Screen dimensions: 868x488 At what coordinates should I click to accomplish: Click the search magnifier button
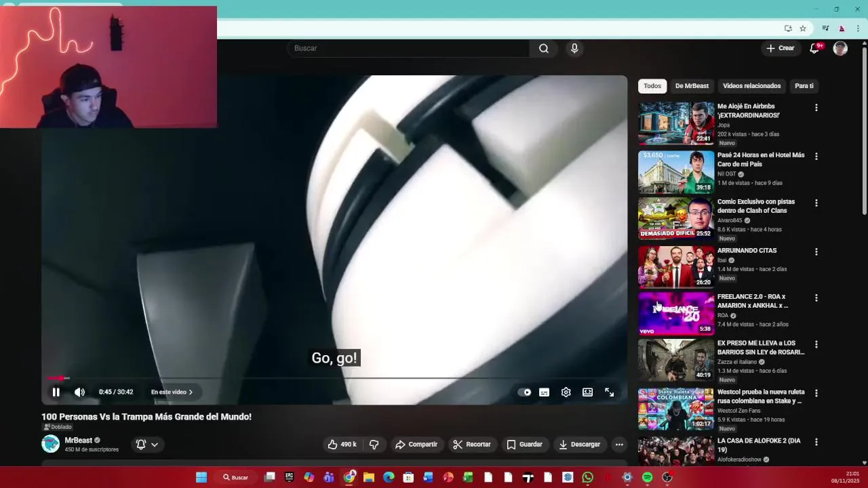(x=544, y=48)
